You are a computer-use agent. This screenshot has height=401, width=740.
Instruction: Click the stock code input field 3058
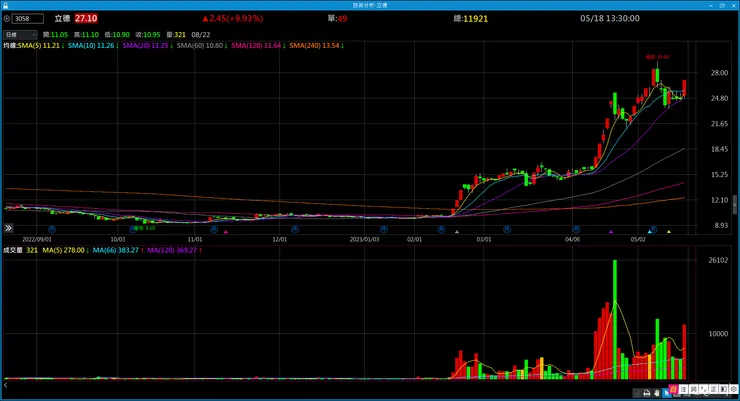pyautogui.click(x=28, y=18)
